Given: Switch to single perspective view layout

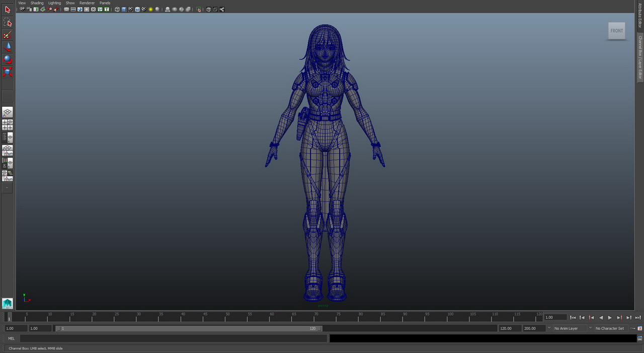Looking at the screenshot, I should (8, 112).
